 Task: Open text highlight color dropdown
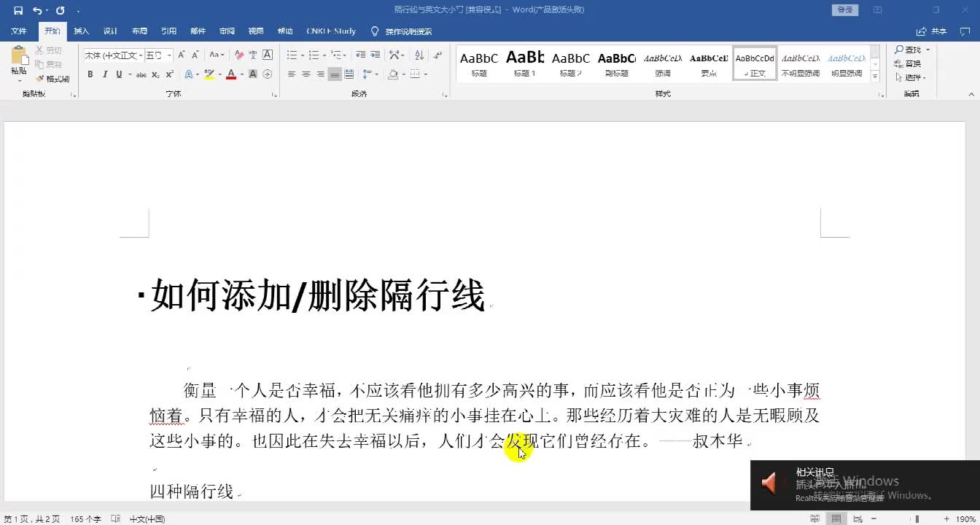coord(220,74)
